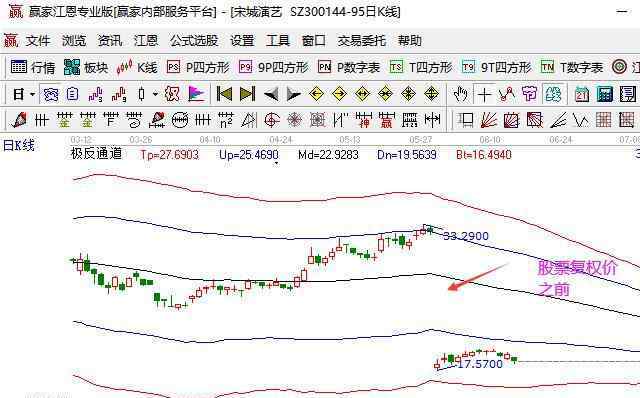
Task: Open the 交易委托 menu
Action: pyautogui.click(x=362, y=40)
